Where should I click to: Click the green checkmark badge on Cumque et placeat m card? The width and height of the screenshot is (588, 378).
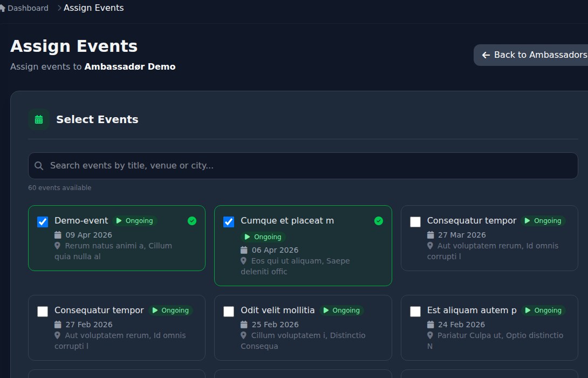pyautogui.click(x=379, y=221)
